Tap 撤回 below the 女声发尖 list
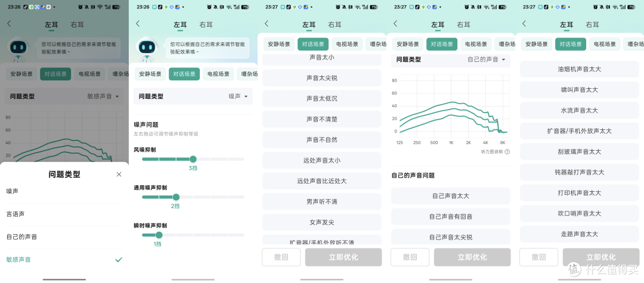Screen dimensions: 644x283 point(281,257)
